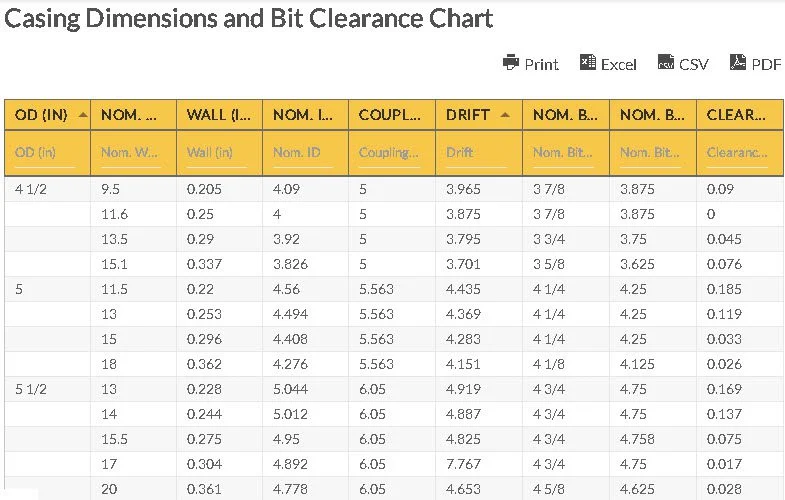Click the Excel spreadsheet icon
This screenshot has width=785, height=500.
[x=588, y=63]
